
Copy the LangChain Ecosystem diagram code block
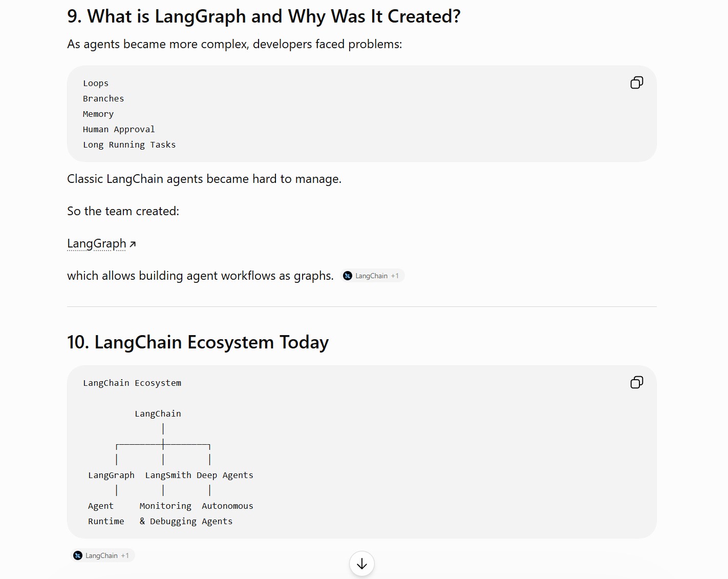(636, 382)
